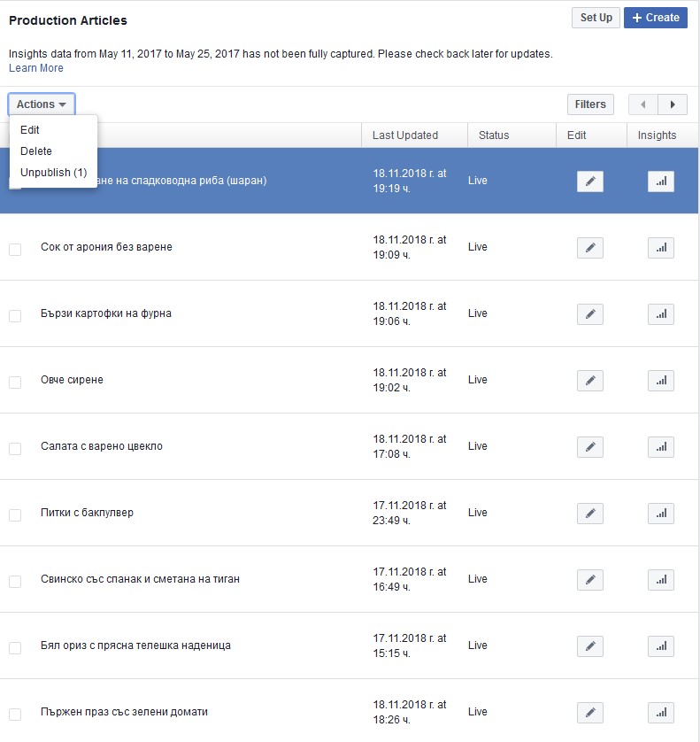700x742 pixels.
Task: Insights icon for Салата с варено цвекло
Action: (661, 447)
